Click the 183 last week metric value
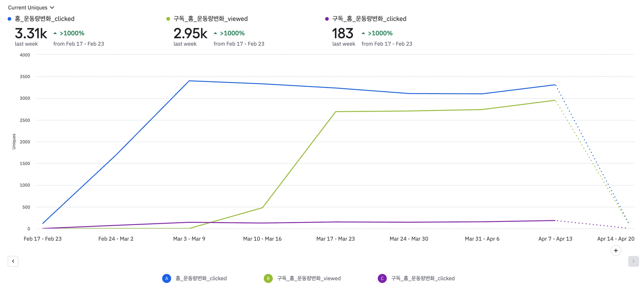The height and width of the screenshot is (289, 644). tap(343, 33)
